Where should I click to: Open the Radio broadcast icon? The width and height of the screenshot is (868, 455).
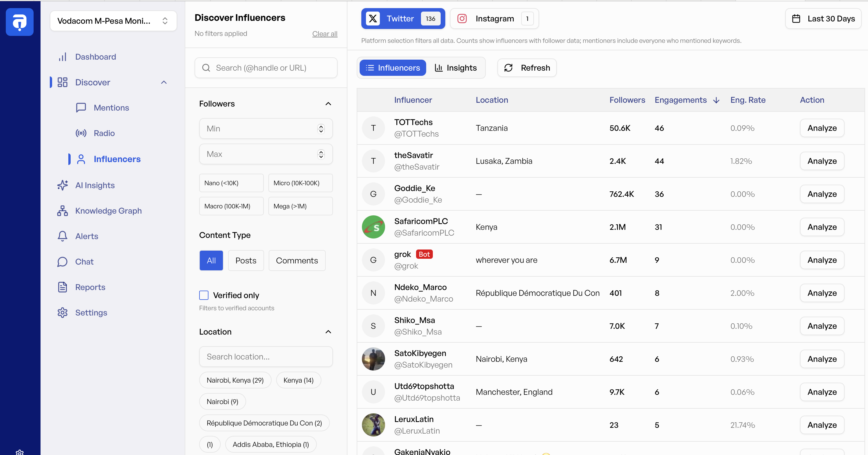point(81,133)
